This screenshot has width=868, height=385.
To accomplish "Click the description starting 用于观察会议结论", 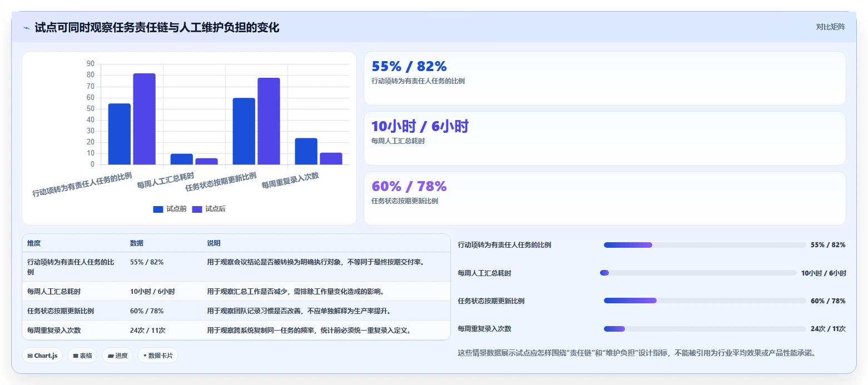I will [x=316, y=262].
